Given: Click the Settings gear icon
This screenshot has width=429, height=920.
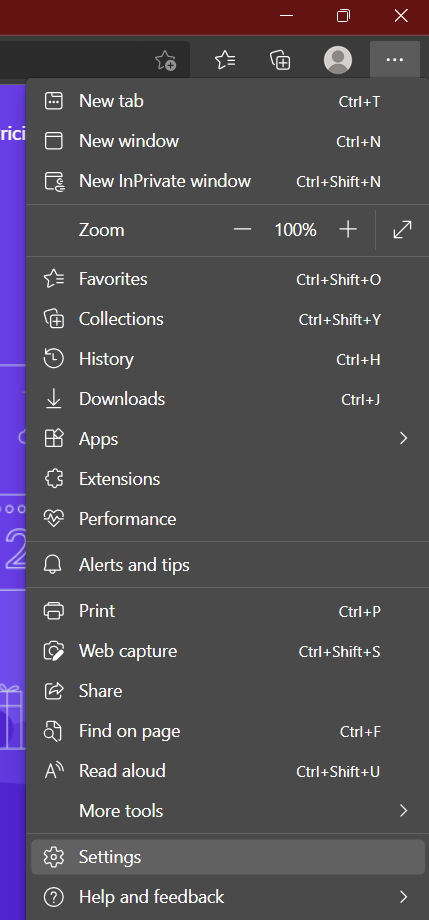Looking at the screenshot, I should [53, 857].
